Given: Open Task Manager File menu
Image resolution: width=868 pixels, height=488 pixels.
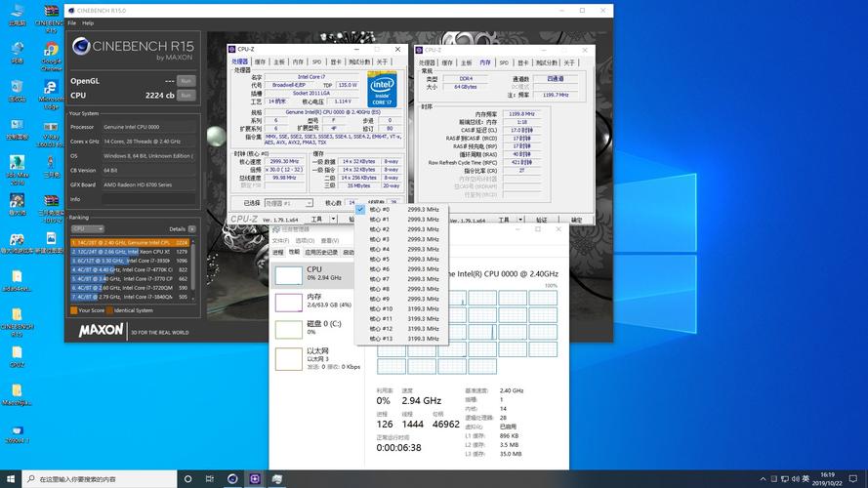Looking at the screenshot, I should coord(280,241).
